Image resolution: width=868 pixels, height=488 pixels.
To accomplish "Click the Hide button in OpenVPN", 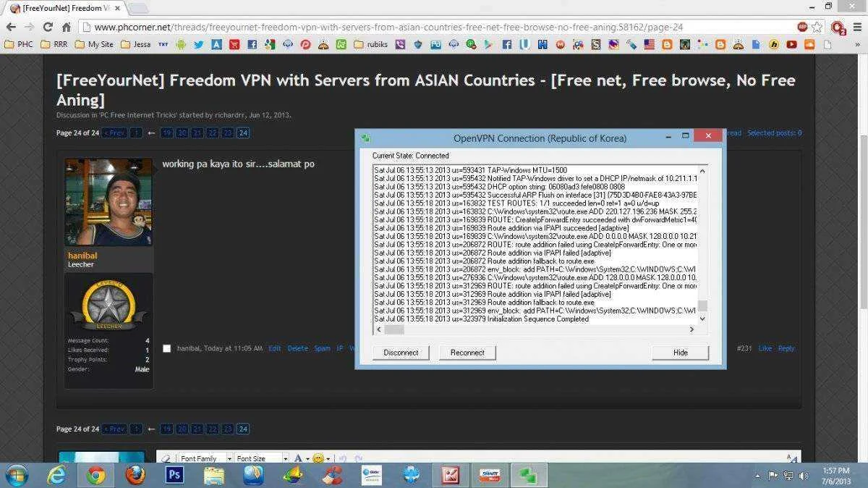I will [x=680, y=353].
